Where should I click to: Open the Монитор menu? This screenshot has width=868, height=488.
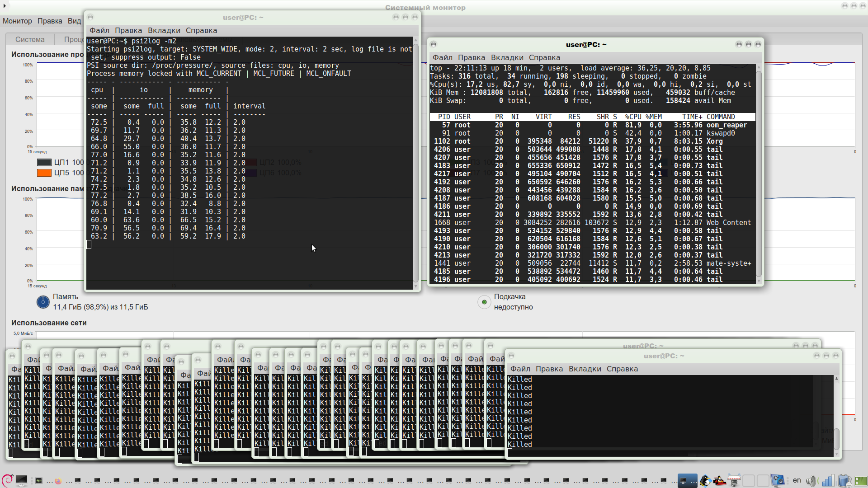17,21
